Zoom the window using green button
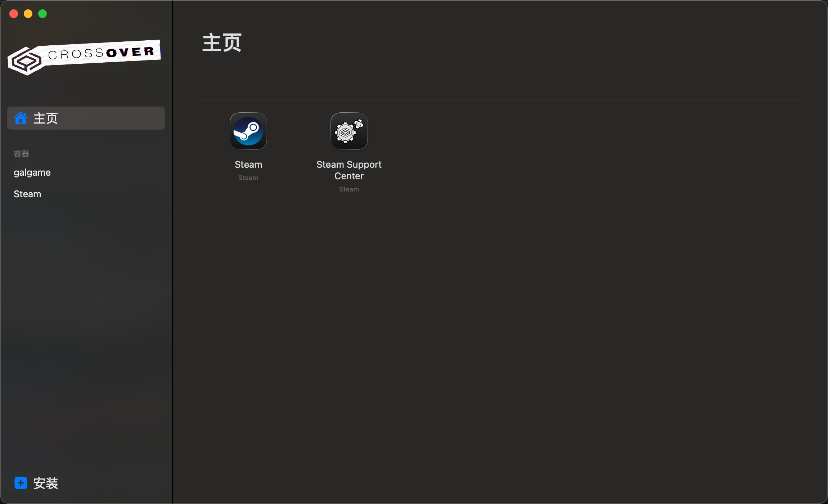828x504 pixels. (42, 14)
